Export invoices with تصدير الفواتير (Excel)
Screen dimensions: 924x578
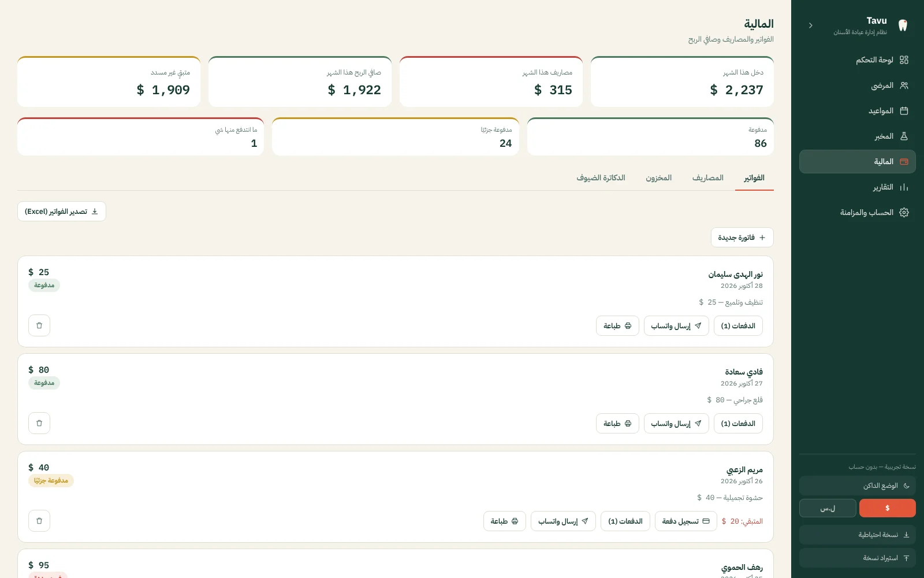pyautogui.click(x=62, y=212)
